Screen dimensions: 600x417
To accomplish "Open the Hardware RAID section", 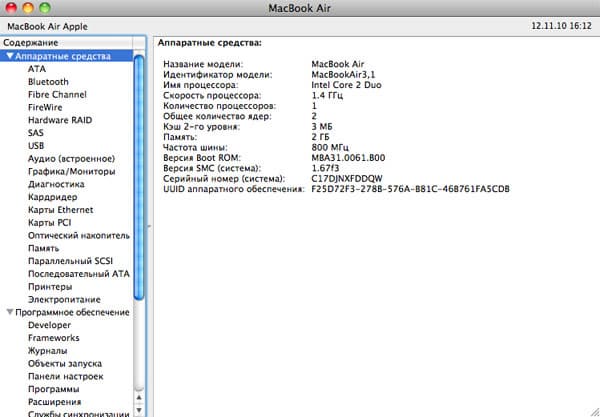I will point(60,120).
